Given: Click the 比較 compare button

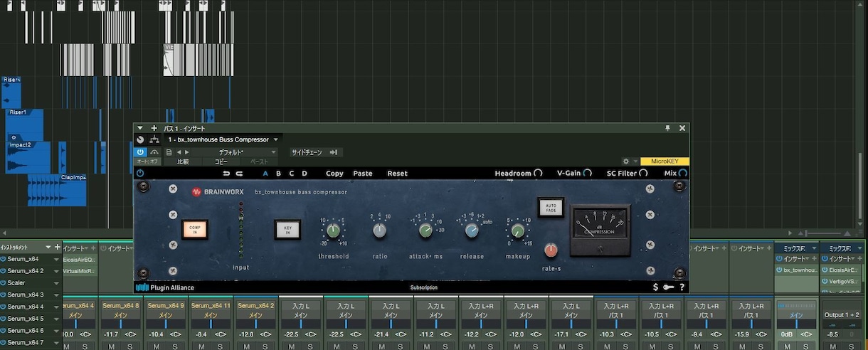Looking at the screenshot, I should [184, 162].
